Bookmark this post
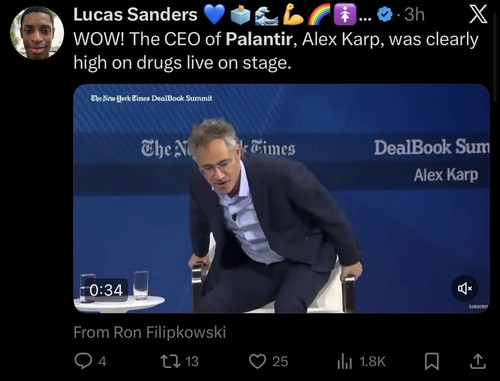This screenshot has height=381, width=500. pyautogui.click(x=432, y=362)
